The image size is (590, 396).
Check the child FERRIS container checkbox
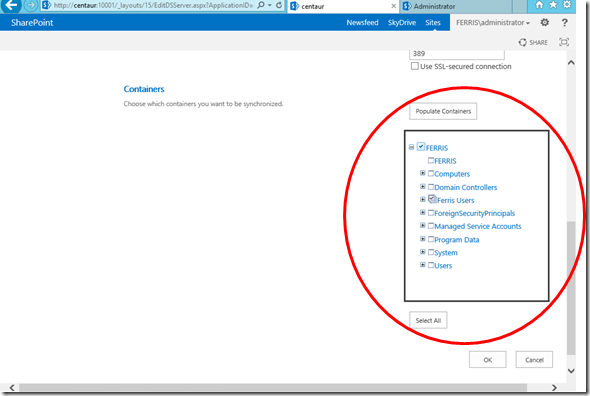(431, 161)
